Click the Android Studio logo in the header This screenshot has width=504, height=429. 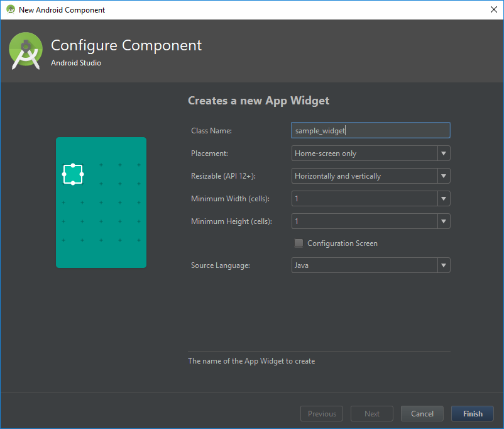(26, 50)
